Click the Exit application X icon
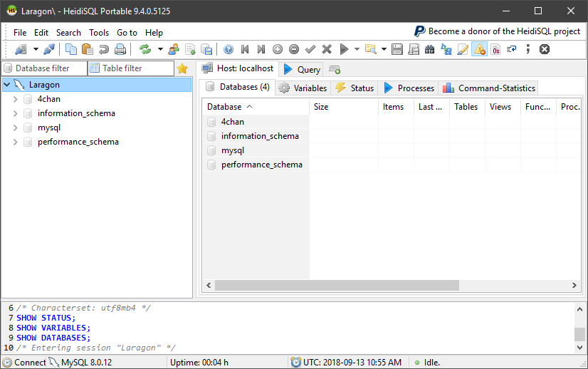This screenshot has height=369, width=588. point(545,49)
